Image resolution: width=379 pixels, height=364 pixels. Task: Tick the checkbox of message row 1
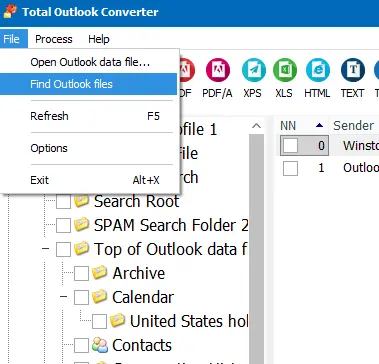pos(290,168)
